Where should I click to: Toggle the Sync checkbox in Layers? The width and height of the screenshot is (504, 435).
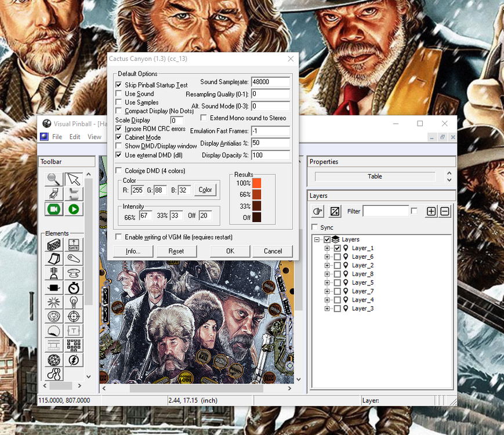click(315, 227)
